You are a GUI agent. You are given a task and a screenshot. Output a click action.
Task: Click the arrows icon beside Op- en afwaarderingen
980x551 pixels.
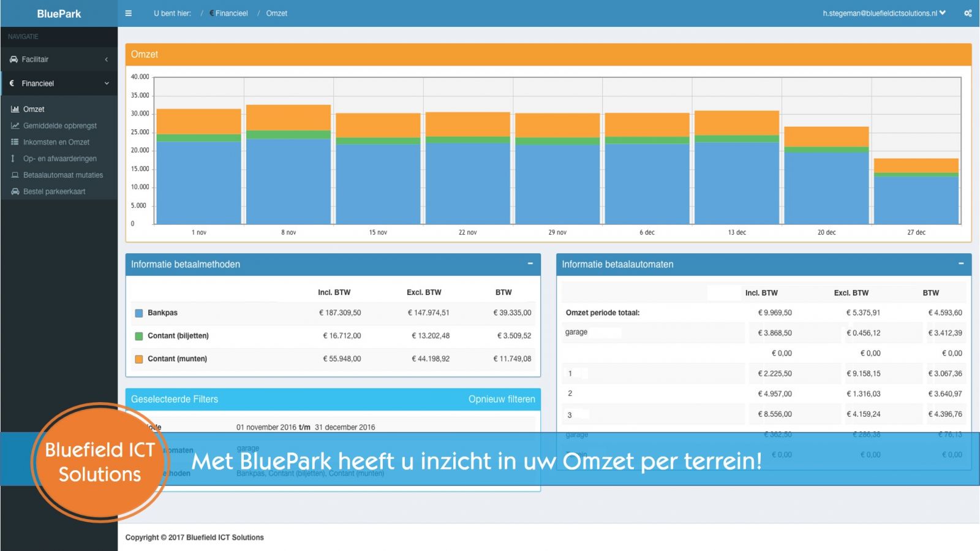pos(13,159)
